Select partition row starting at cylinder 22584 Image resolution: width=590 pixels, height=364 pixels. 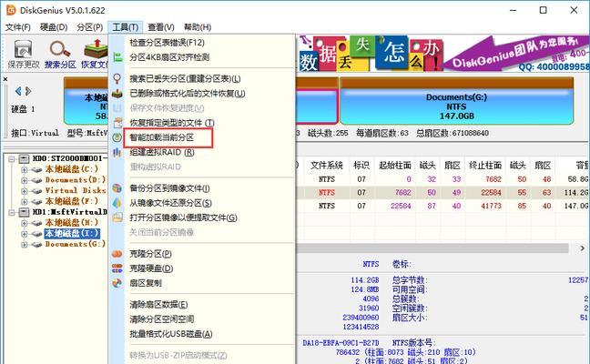coord(442,206)
